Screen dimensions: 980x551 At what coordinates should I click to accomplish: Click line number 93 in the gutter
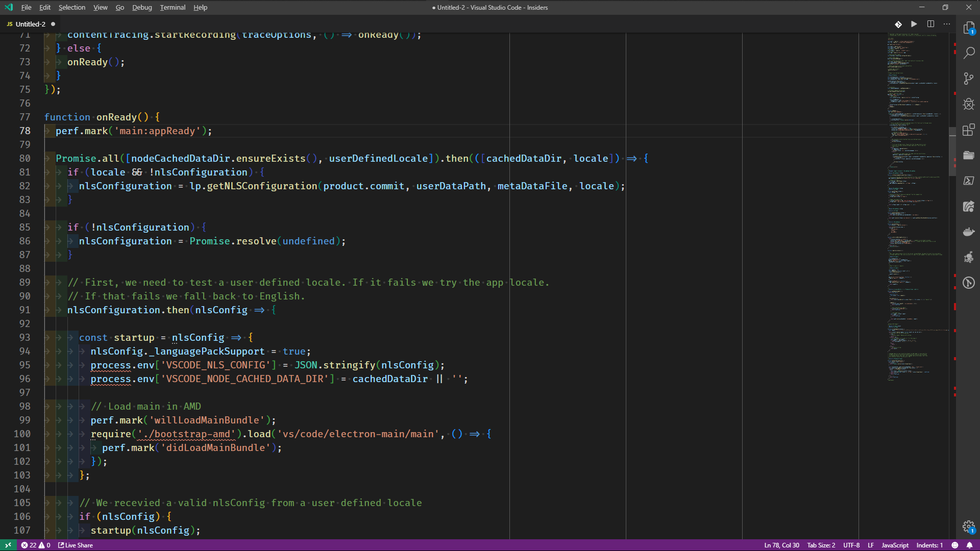(25, 337)
